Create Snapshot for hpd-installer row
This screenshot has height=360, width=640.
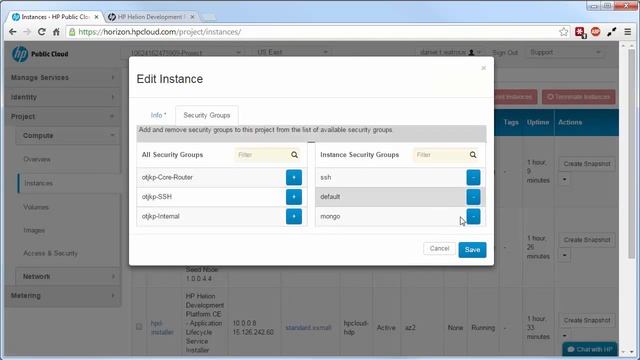click(587, 320)
